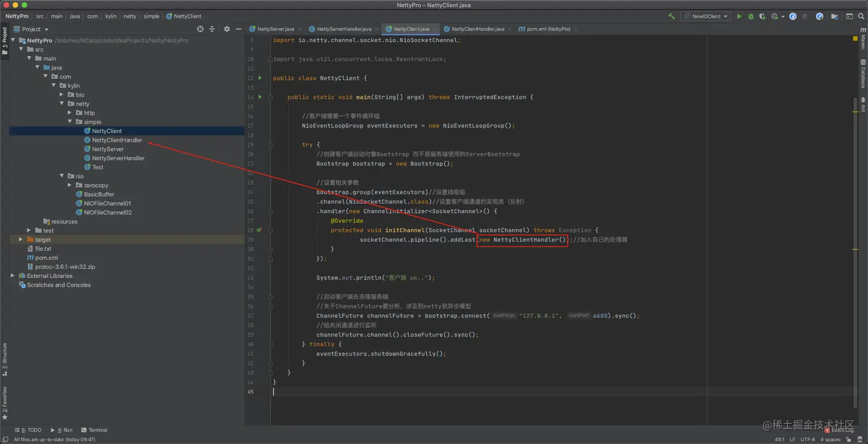Screen dimensions: 868x444
Task: Start debugging with the green bug icon
Action: coord(750,16)
